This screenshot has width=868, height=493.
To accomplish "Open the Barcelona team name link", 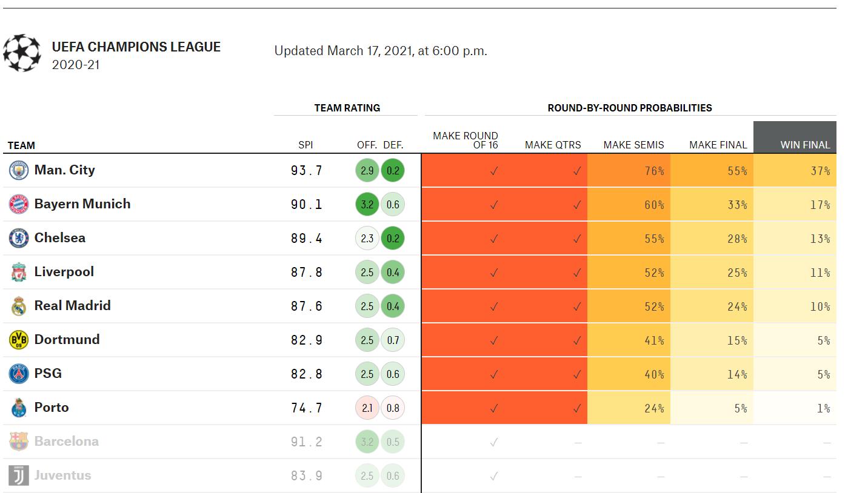I will tap(66, 442).
